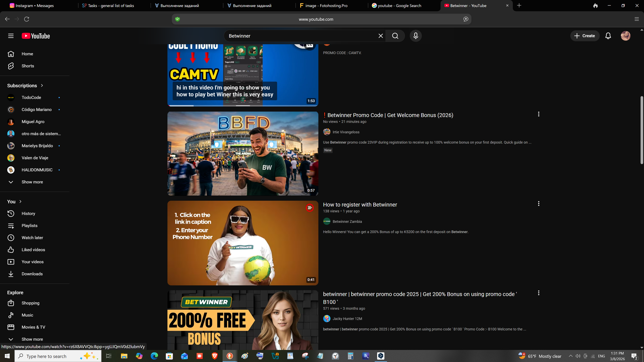The height and width of the screenshot is (362, 644).
Task: Expand Show more under Explore
Action: point(32,339)
